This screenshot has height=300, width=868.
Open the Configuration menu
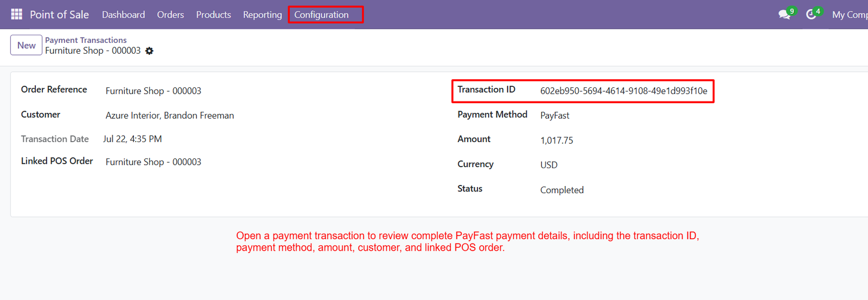tap(321, 15)
